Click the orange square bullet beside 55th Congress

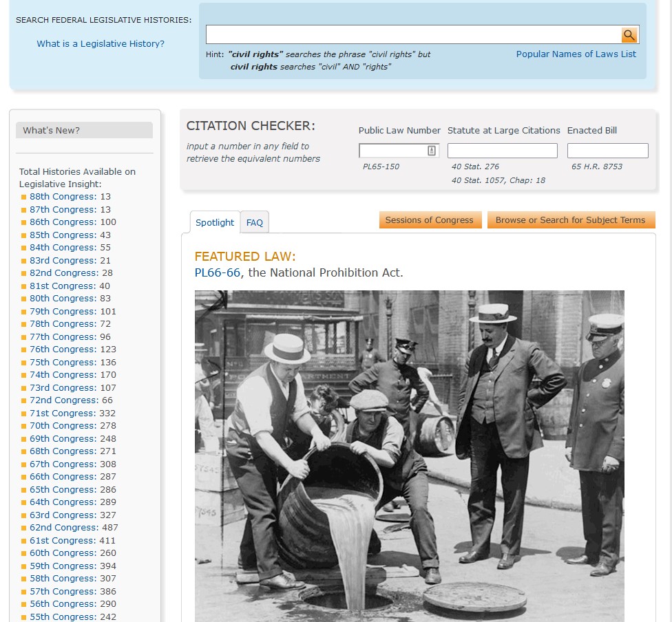[x=22, y=616]
